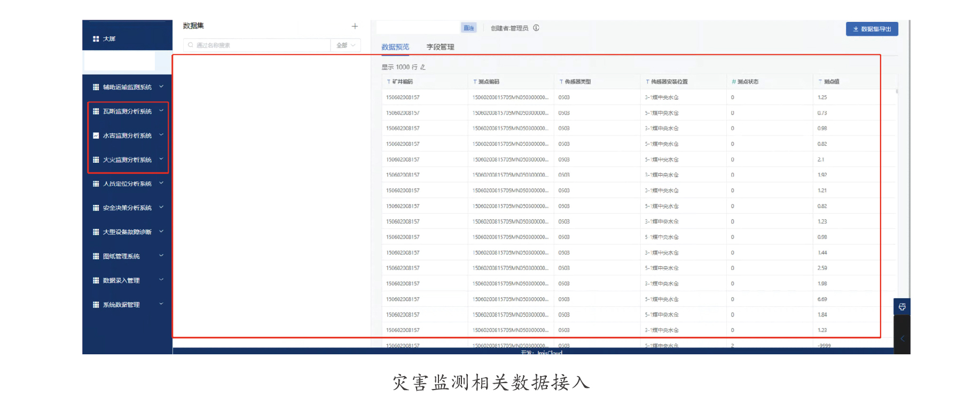Select the 数据预览 tab

[x=395, y=47]
